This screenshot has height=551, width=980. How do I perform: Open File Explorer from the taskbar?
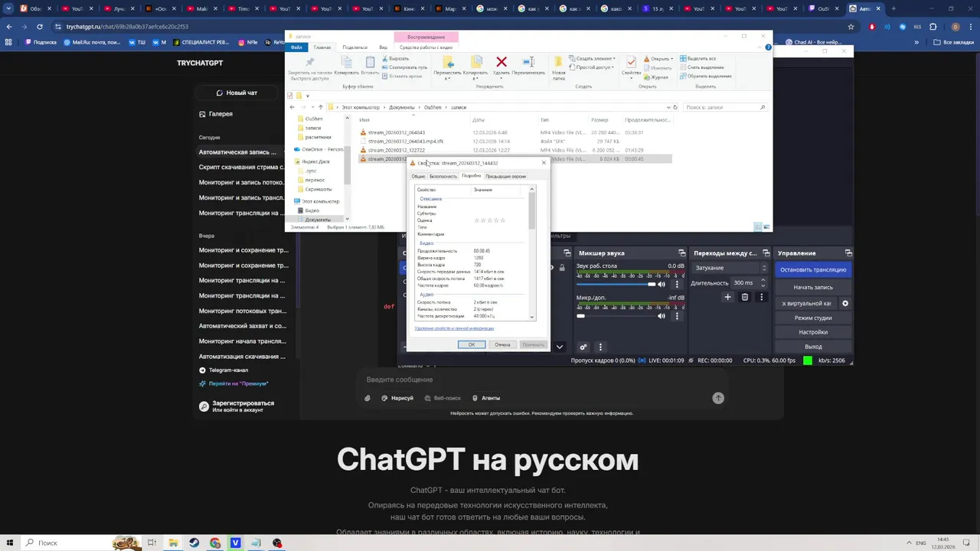pyautogui.click(x=173, y=543)
